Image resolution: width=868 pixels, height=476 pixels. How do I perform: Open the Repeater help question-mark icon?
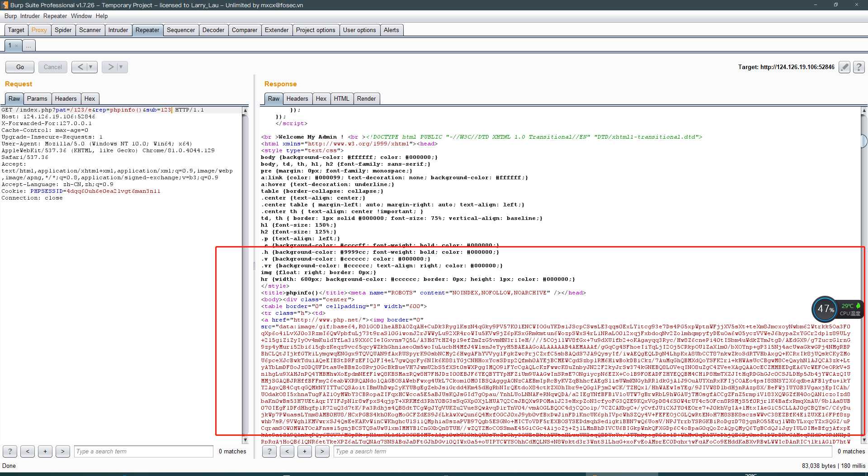859,67
